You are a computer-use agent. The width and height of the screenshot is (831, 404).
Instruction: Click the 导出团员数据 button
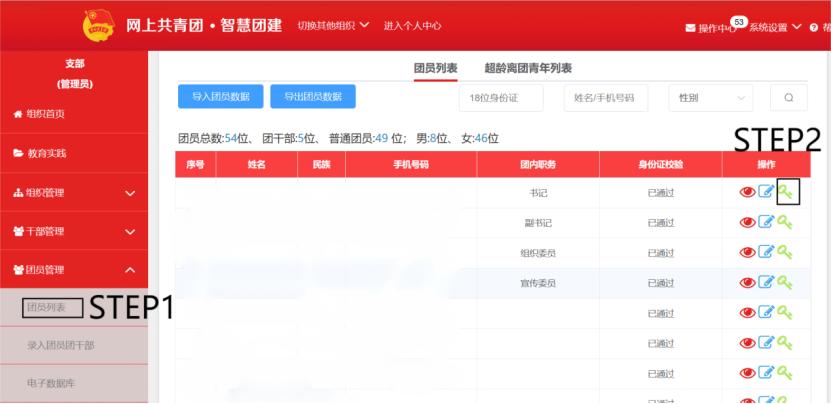[313, 96]
